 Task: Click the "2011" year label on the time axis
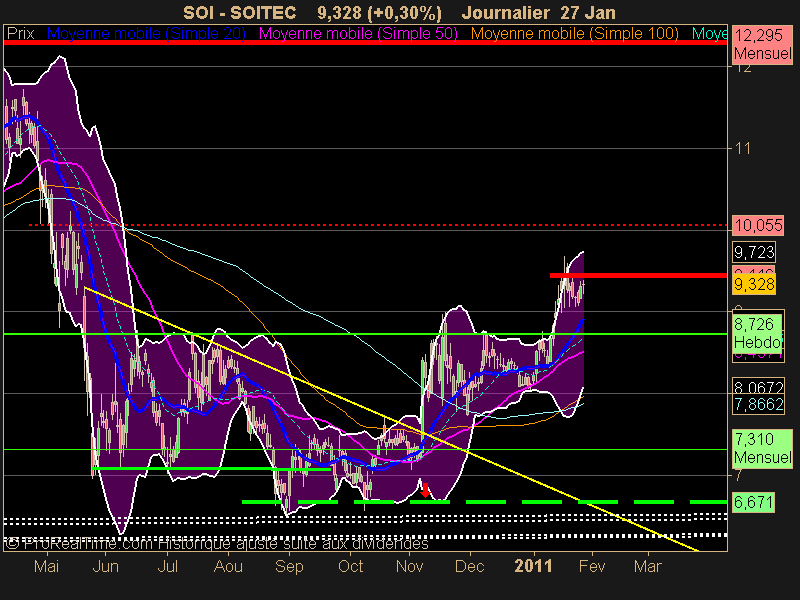coord(534,566)
